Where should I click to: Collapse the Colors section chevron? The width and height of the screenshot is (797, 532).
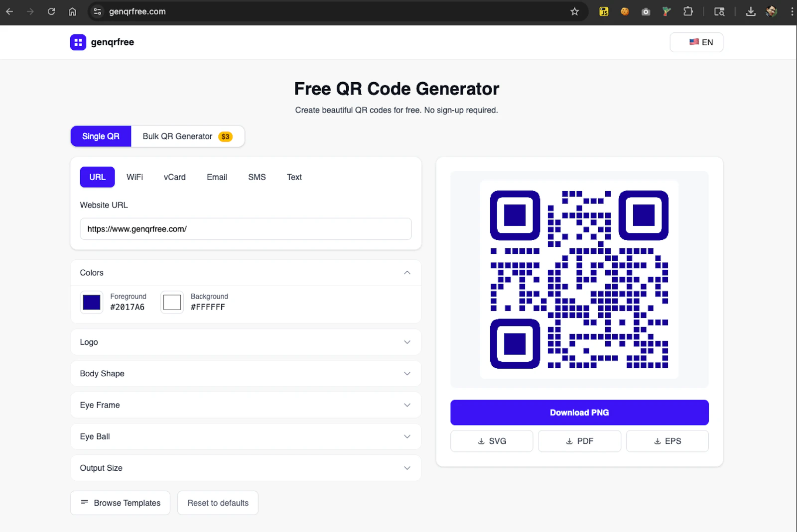click(x=407, y=273)
